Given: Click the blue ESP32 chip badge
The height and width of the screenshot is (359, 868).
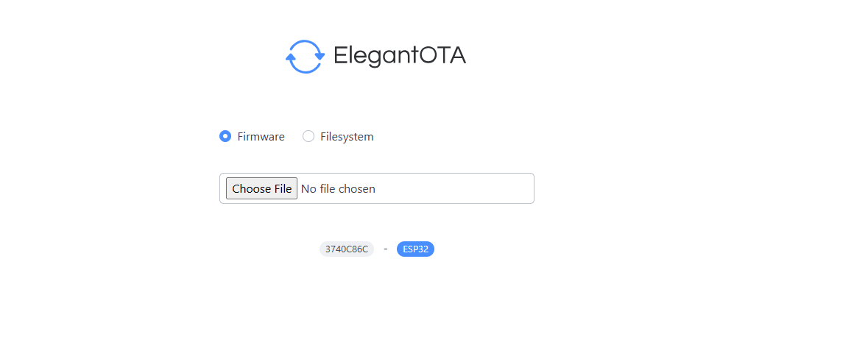Looking at the screenshot, I should (415, 249).
